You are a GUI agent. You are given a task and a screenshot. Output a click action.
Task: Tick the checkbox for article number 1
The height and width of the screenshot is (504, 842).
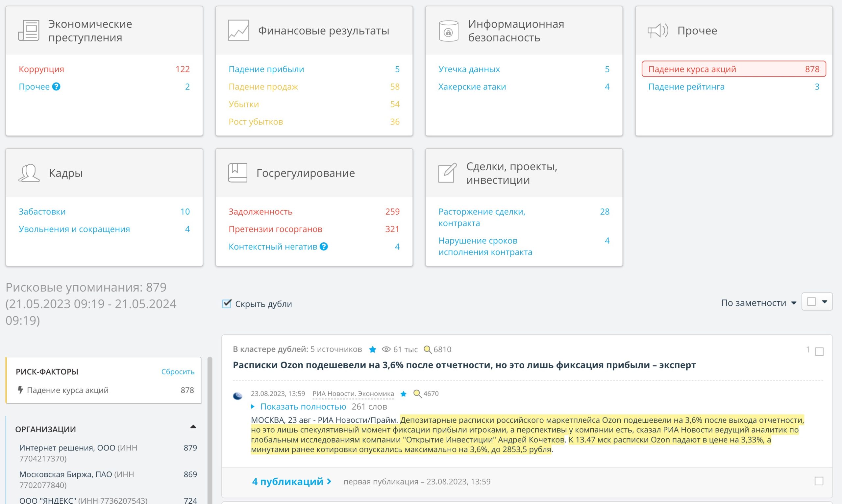tap(819, 351)
